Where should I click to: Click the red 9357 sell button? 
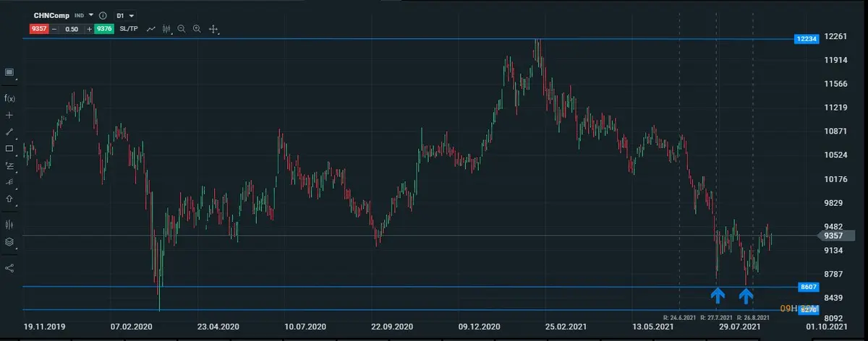pos(39,29)
